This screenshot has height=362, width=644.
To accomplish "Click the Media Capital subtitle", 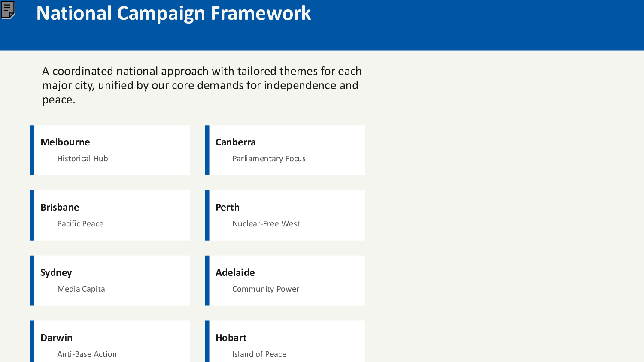I will (82, 289).
